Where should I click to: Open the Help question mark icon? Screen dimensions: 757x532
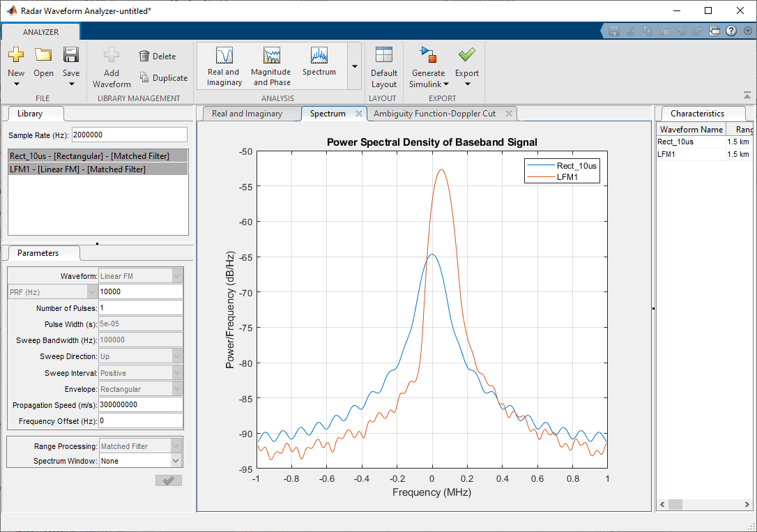[x=731, y=31]
